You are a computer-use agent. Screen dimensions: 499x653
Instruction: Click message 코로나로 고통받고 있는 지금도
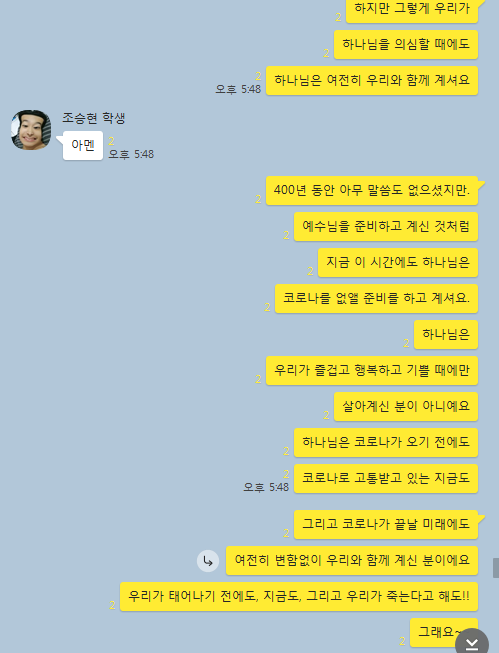tap(386, 479)
